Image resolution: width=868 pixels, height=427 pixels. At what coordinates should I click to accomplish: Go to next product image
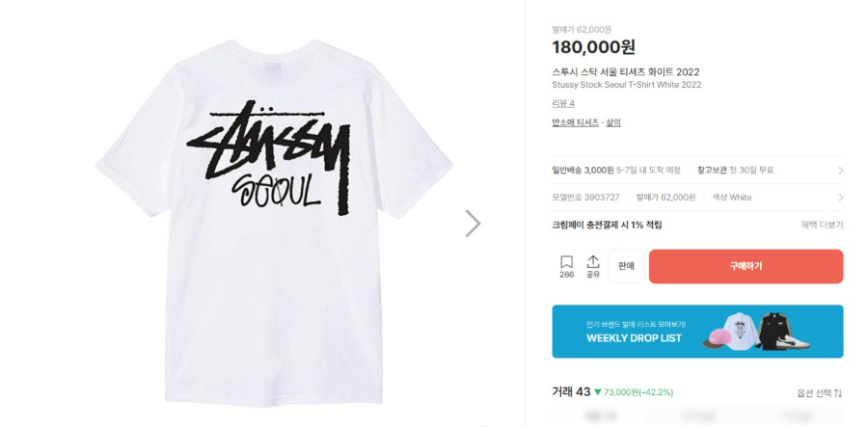pyautogui.click(x=473, y=224)
